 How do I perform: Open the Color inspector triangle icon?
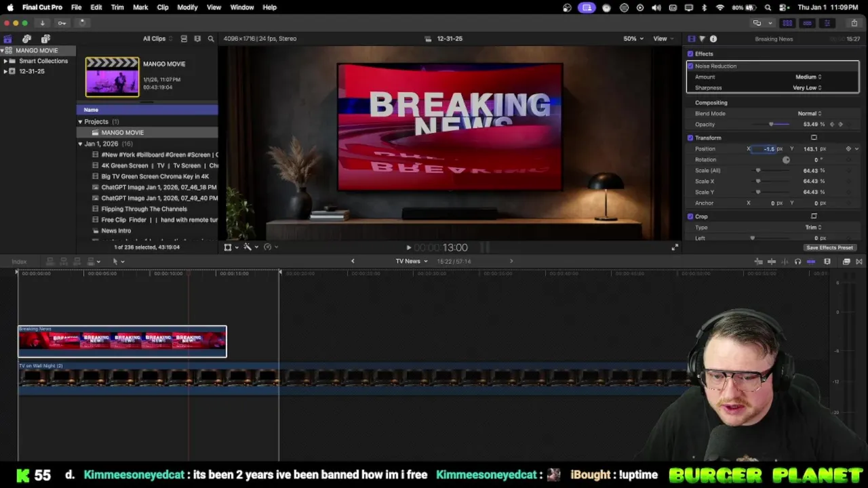(702, 39)
